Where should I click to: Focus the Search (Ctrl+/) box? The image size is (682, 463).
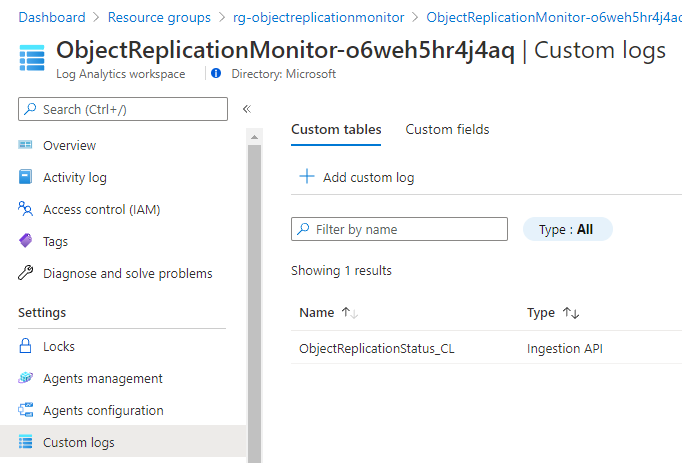pyautogui.click(x=123, y=109)
